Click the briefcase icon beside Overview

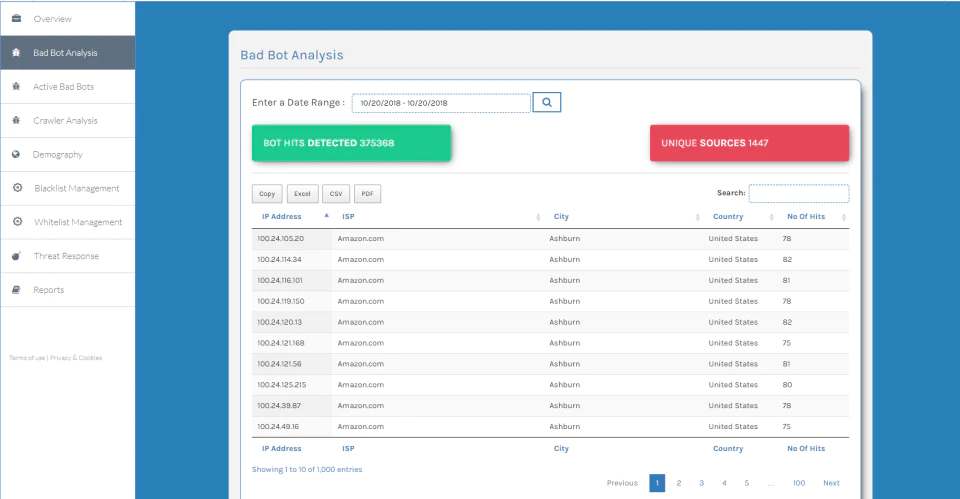point(17,18)
